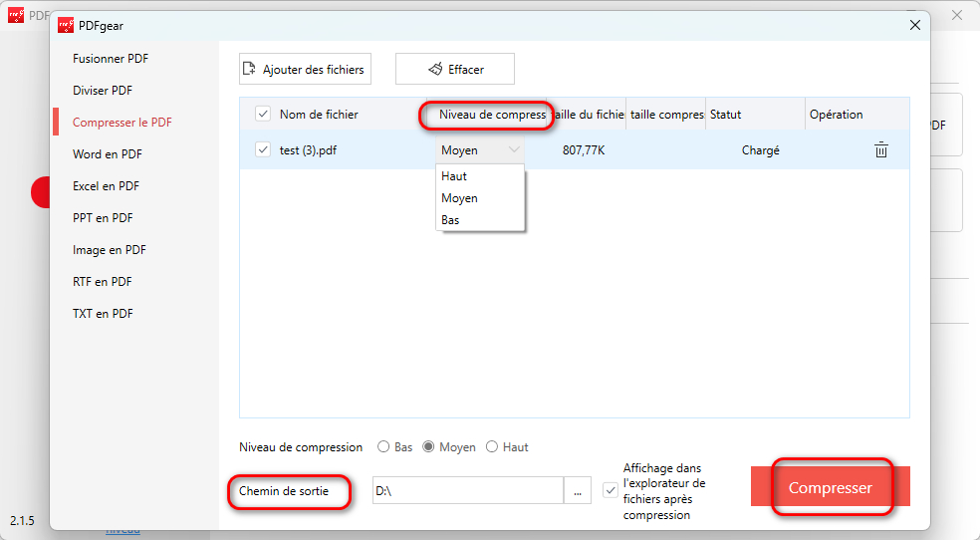The height and width of the screenshot is (540, 980).
Task: Toggle show in file explorer after compression
Action: tap(610, 490)
